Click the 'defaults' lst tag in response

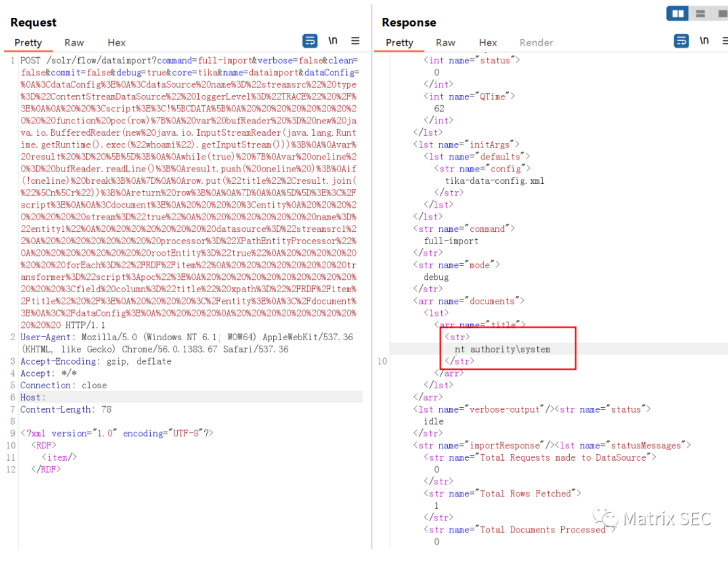click(477, 157)
